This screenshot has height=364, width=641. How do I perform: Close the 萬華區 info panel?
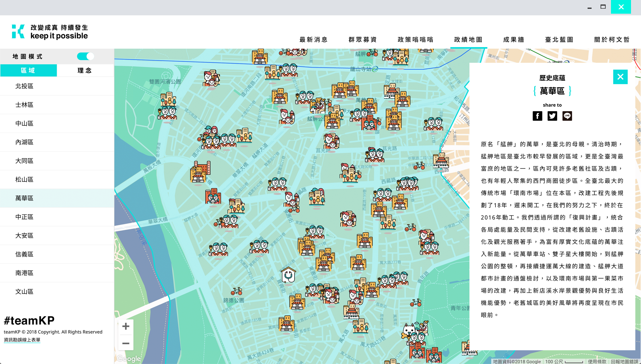click(x=620, y=77)
